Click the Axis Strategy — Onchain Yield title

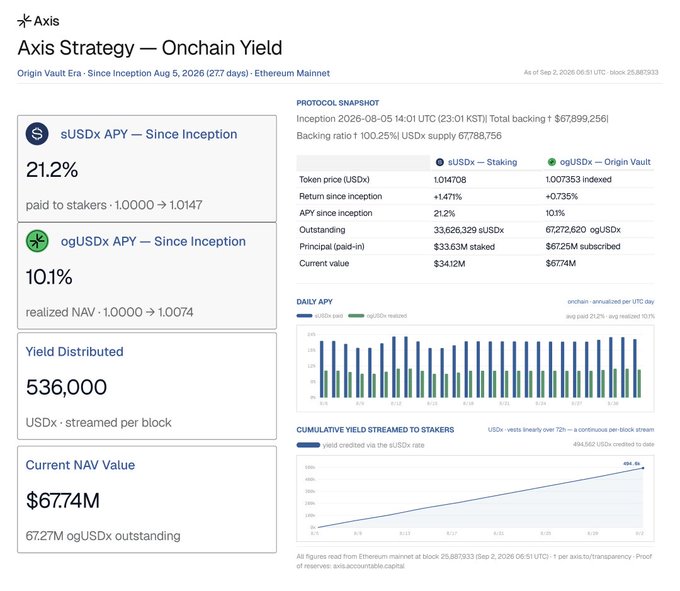click(150, 48)
